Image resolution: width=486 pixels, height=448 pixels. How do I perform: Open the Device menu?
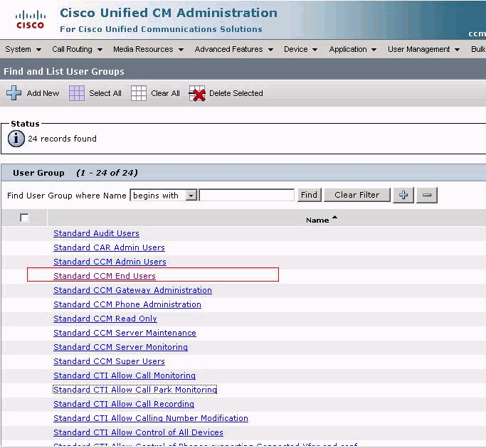coord(300,49)
